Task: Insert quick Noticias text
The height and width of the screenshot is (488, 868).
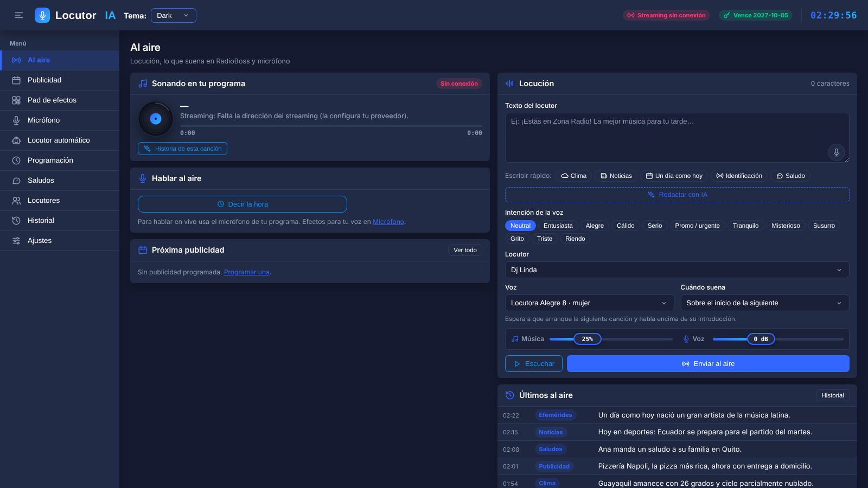Action: pos(616,176)
